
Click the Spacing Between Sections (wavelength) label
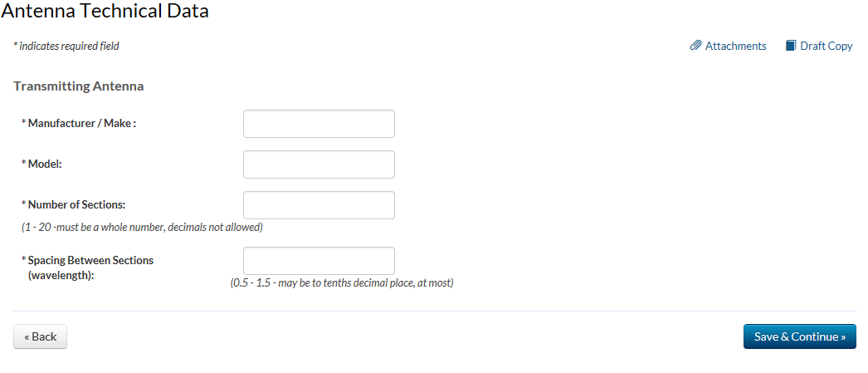90,267
